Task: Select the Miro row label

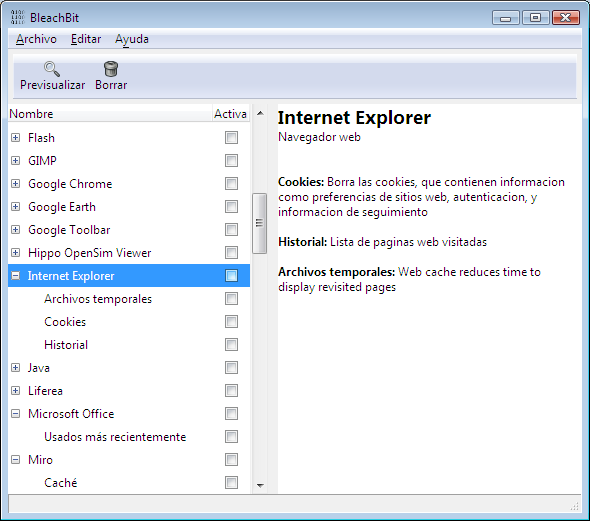Action: coord(40,460)
